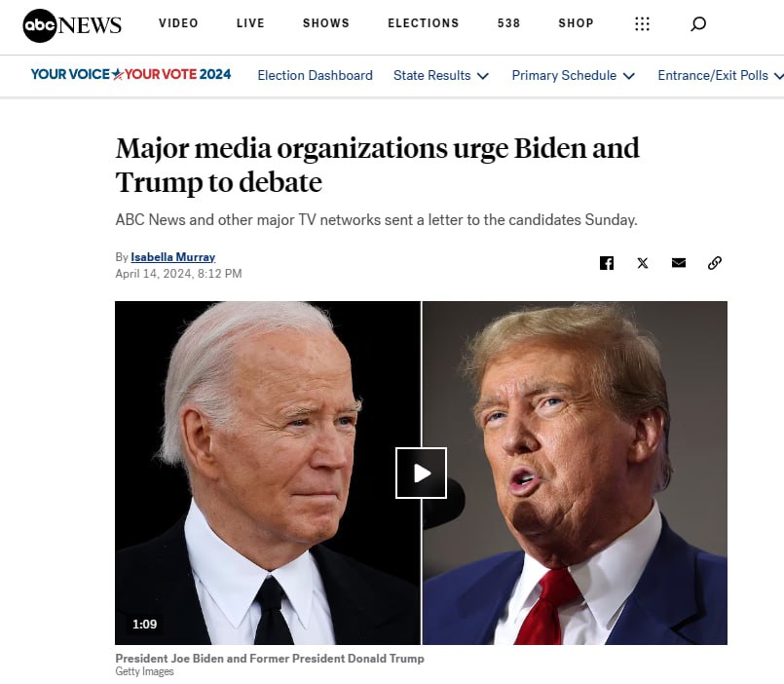Expand Primary Schedule dropdown
This screenshot has height=684, width=784.
(x=573, y=76)
